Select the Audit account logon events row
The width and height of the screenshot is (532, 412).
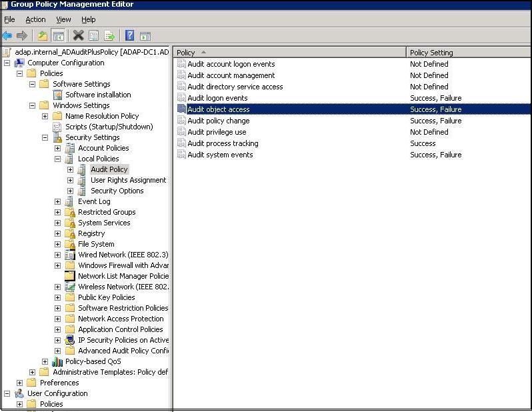click(353, 64)
